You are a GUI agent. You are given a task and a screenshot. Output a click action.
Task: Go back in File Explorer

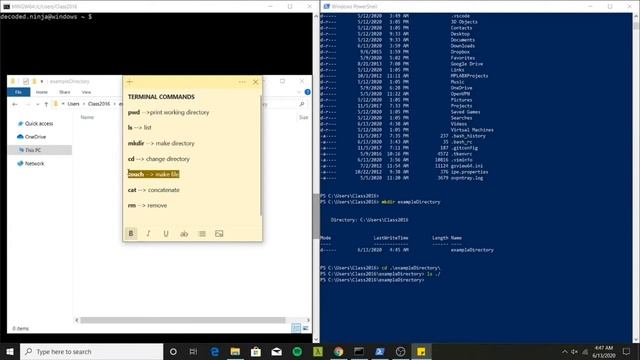(x=15, y=104)
